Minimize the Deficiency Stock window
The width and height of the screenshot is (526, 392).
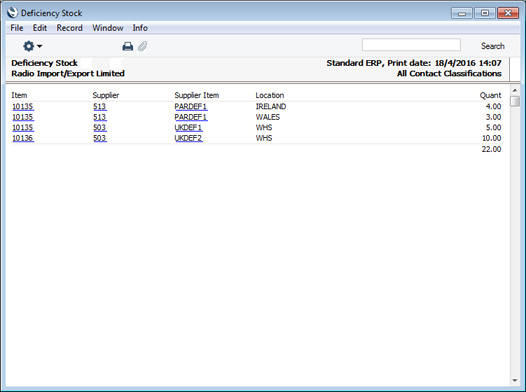462,13
